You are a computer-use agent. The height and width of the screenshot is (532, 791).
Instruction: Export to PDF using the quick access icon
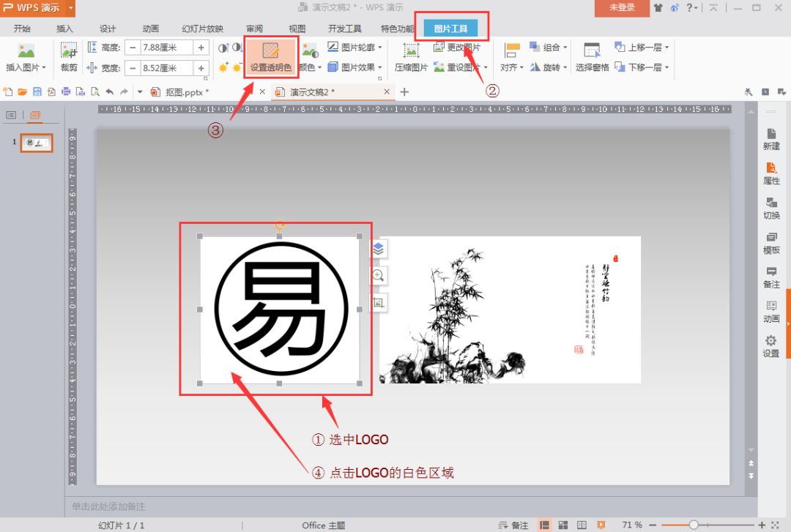[x=51, y=91]
